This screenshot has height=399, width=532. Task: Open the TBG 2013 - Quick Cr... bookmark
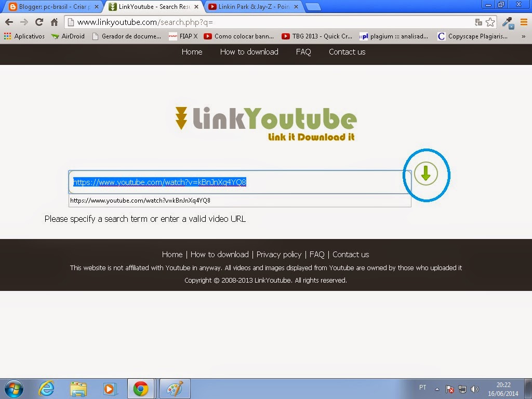(x=317, y=36)
